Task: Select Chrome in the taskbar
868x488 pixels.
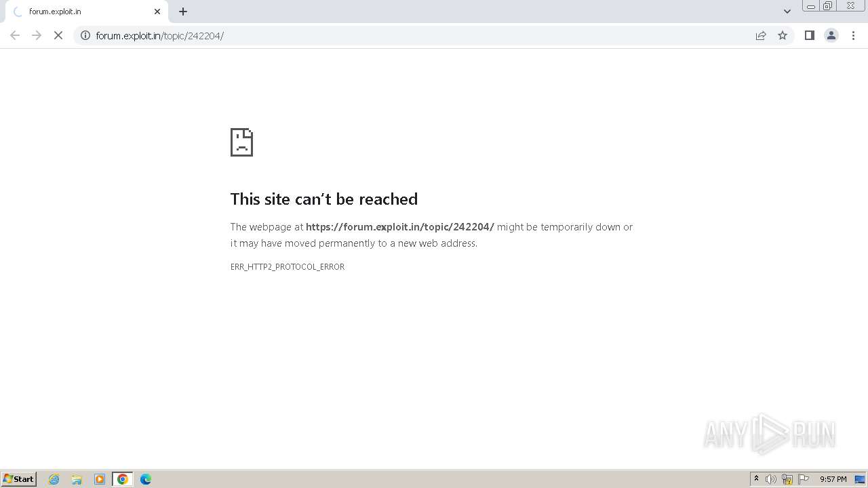Action: pyautogui.click(x=123, y=479)
